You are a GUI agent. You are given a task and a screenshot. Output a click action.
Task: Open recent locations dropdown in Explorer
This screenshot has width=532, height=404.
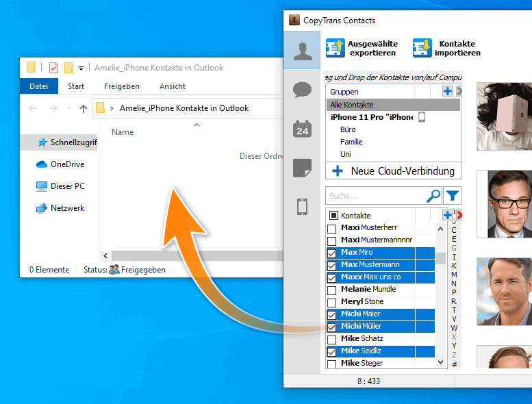click(69, 108)
